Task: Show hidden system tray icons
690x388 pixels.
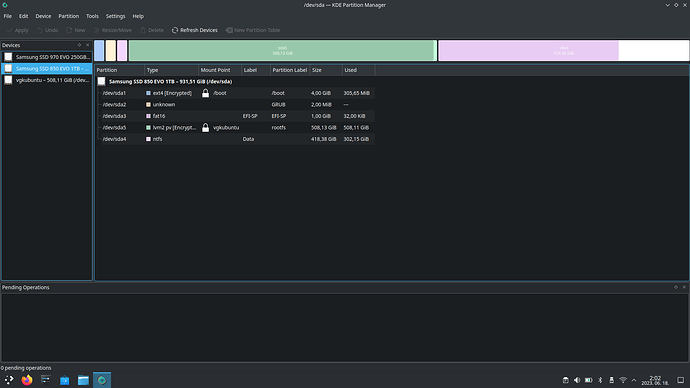Action: click(634, 380)
